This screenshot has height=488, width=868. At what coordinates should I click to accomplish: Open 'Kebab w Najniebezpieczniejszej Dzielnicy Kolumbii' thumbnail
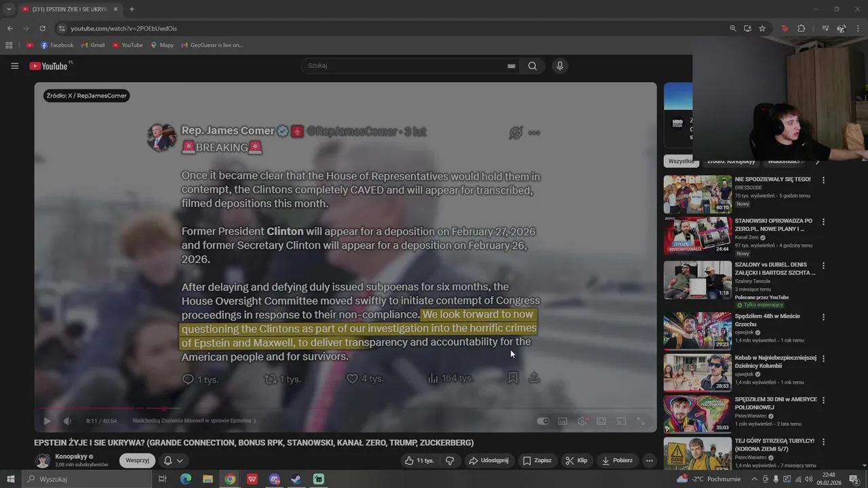tap(698, 373)
